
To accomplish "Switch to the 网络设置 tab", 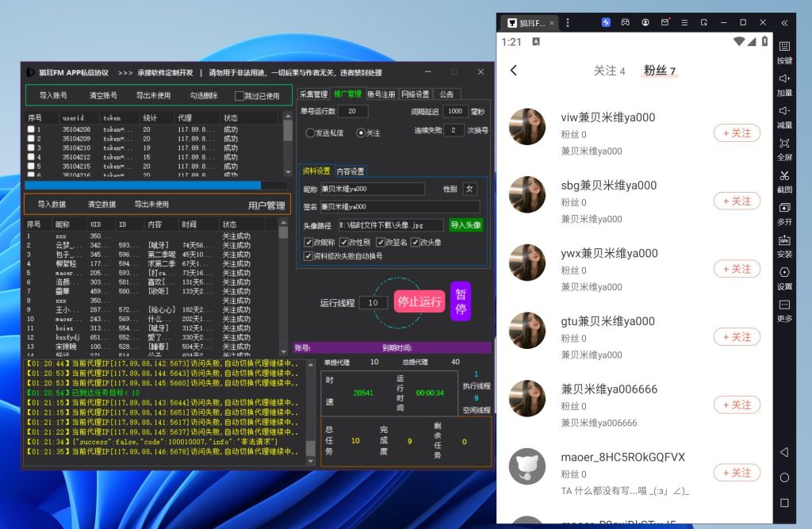I will pos(415,94).
